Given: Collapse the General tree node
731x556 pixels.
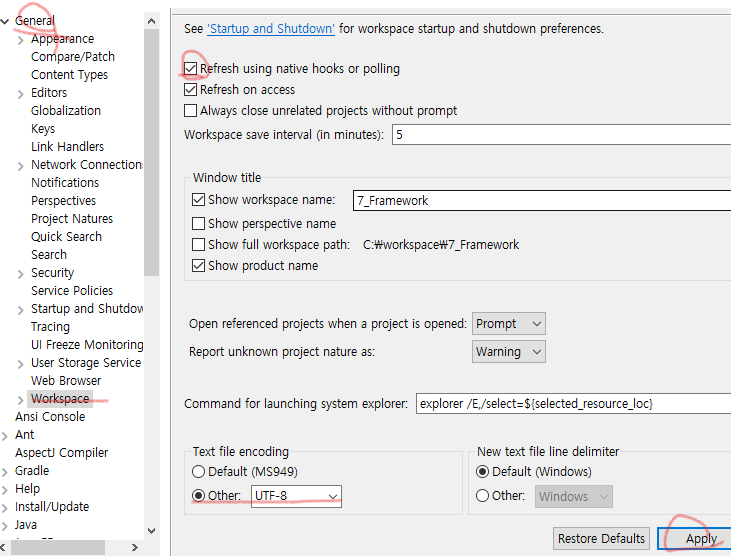Looking at the screenshot, I should coord(5,21).
